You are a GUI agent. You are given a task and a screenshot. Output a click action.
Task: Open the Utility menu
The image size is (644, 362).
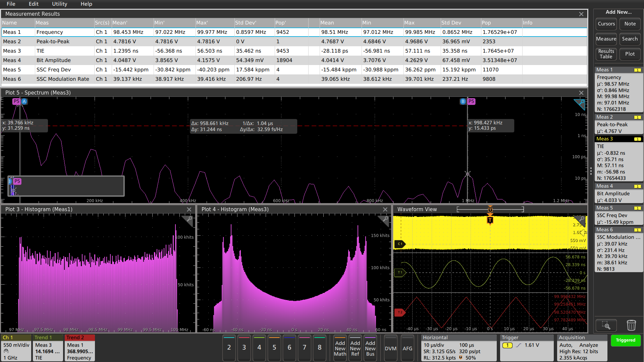[x=59, y=4]
